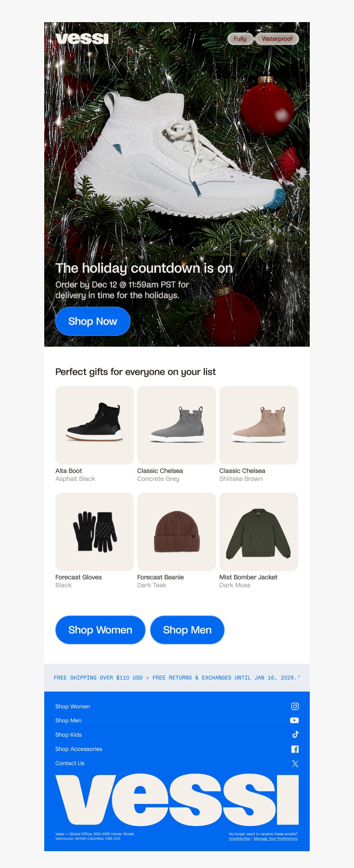
Task: Select the Forecast Beanie Dark Teak product
Action: tap(176, 532)
